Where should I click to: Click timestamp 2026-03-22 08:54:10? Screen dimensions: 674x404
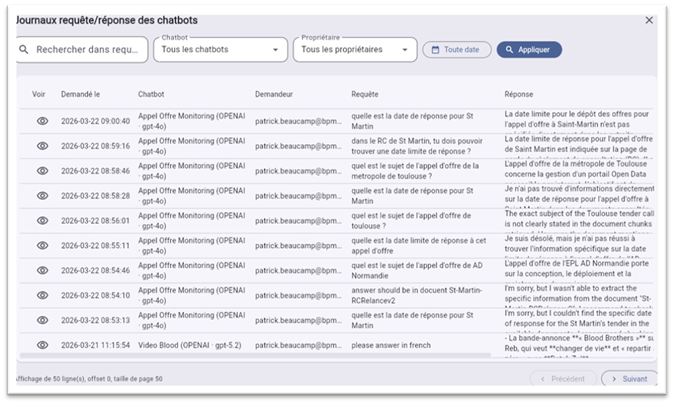pos(95,296)
